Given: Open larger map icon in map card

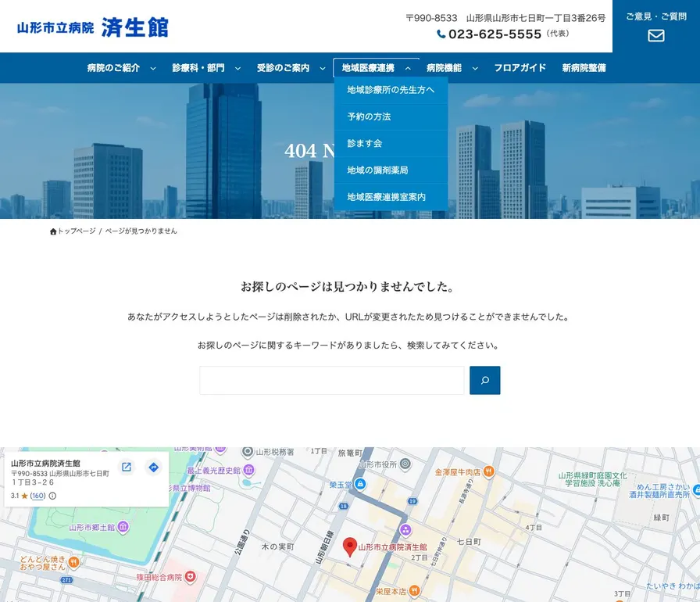Looking at the screenshot, I should coord(127,467).
